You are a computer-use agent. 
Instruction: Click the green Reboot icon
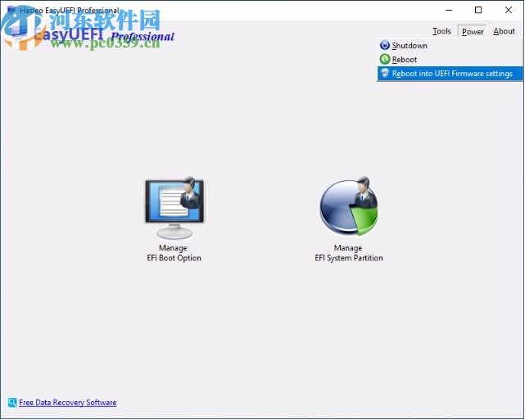(x=385, y=59)
